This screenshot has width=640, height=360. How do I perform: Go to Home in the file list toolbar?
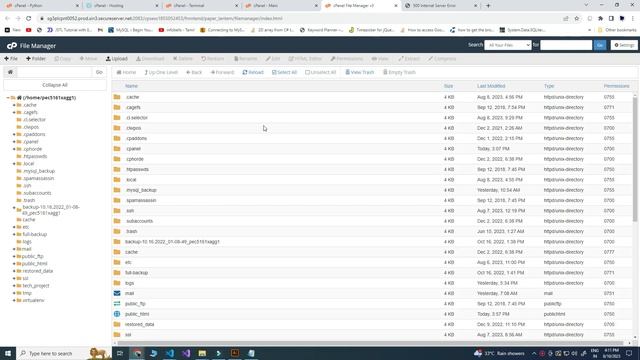click(127, 72)
